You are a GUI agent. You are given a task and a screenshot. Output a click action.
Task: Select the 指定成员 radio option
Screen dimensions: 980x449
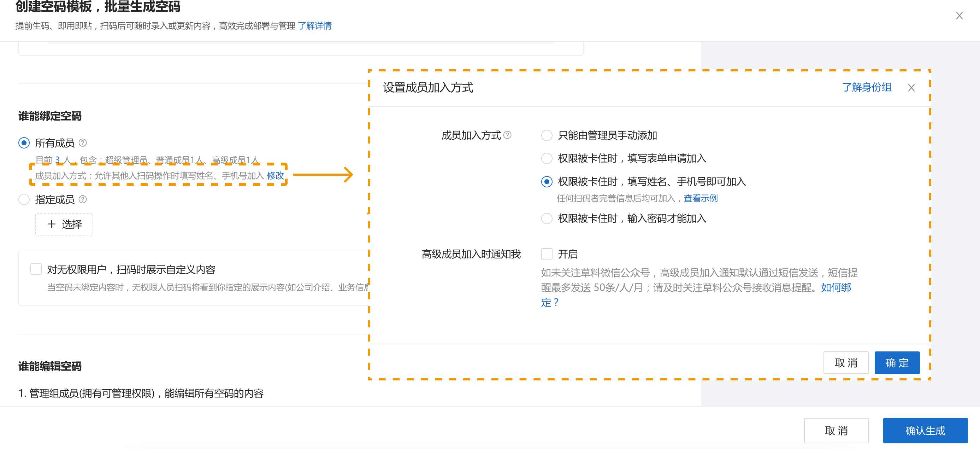tap(24, 199)
